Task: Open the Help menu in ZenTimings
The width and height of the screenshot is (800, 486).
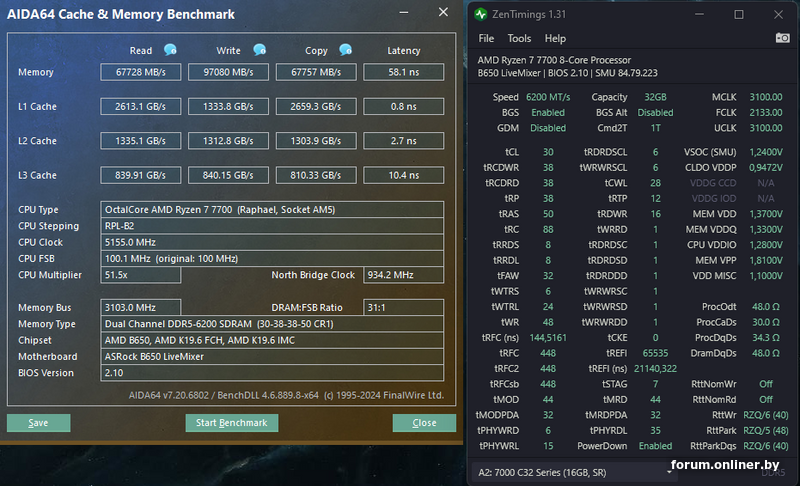Action: (555, 38)
